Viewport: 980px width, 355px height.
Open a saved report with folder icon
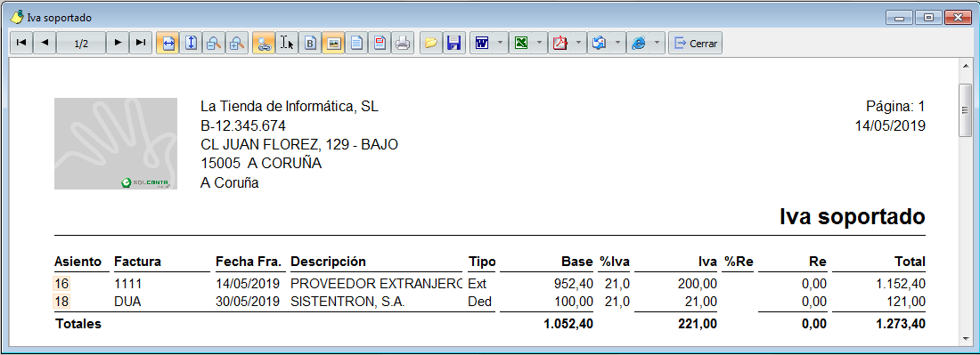(x=430, y=43)
